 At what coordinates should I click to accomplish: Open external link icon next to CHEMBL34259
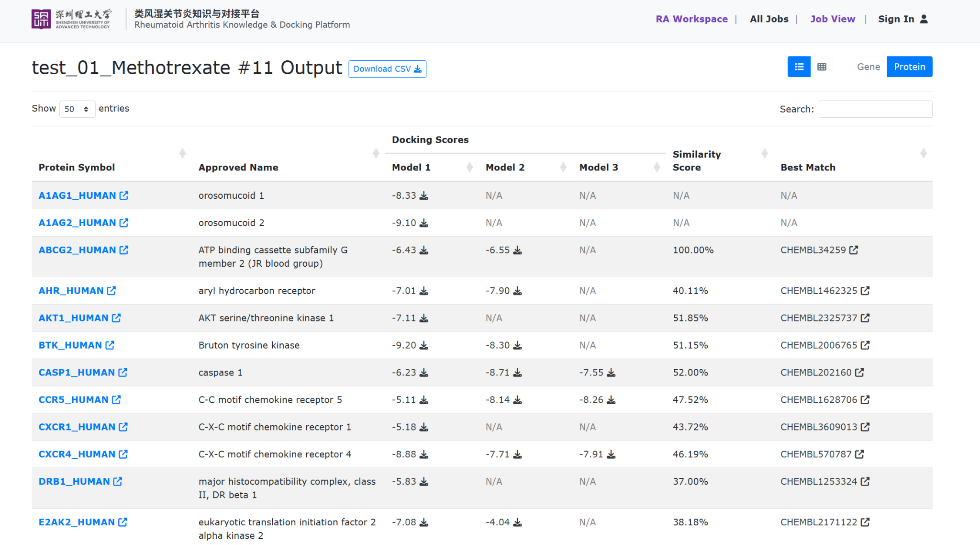point(854,250)
